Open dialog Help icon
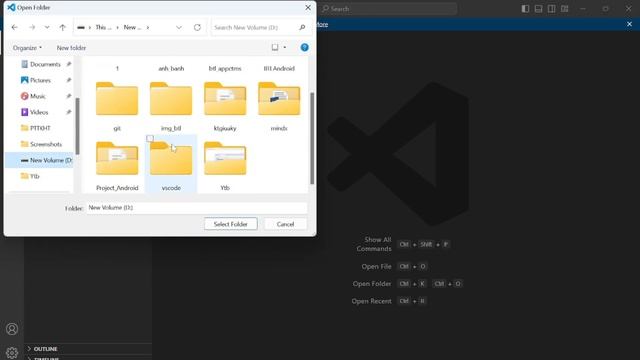The height and width of the screenshot is (360, 640). coord(304,47)
